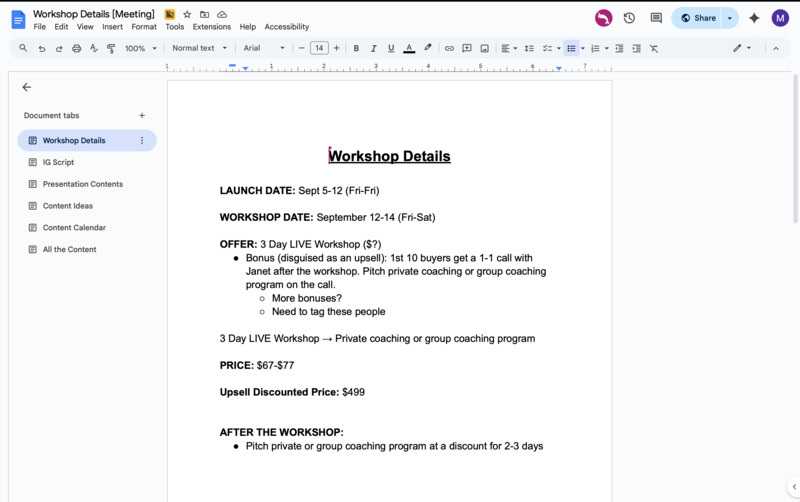Screen dimensions: 800x502
Task: Click the font size 14 field
Action: tap(319, 48)
